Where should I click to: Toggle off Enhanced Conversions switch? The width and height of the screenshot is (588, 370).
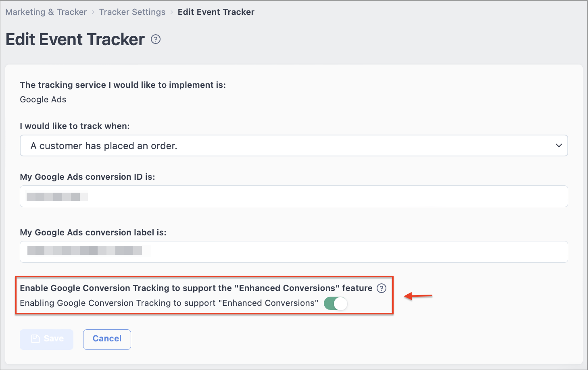[x=336, y=303]
